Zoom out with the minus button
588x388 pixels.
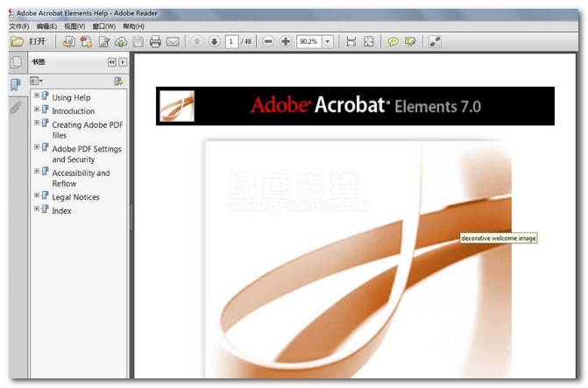tap(268, 41)
